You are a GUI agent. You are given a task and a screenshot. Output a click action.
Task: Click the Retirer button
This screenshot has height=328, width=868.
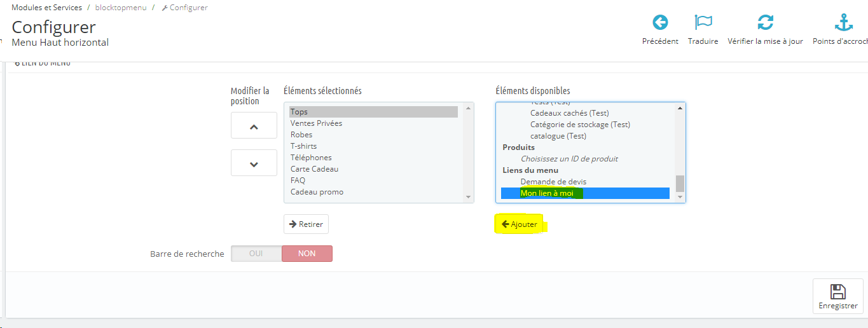point(306,224)
